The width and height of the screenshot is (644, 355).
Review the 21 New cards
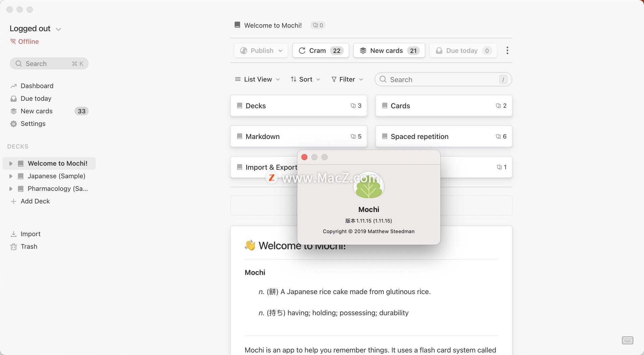(x=389, y=51)
